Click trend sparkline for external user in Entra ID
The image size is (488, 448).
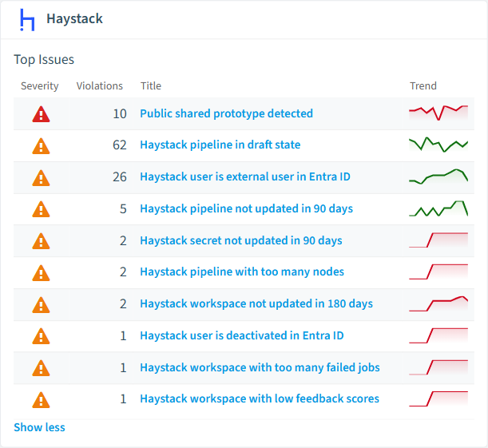[x=438, y=176]
